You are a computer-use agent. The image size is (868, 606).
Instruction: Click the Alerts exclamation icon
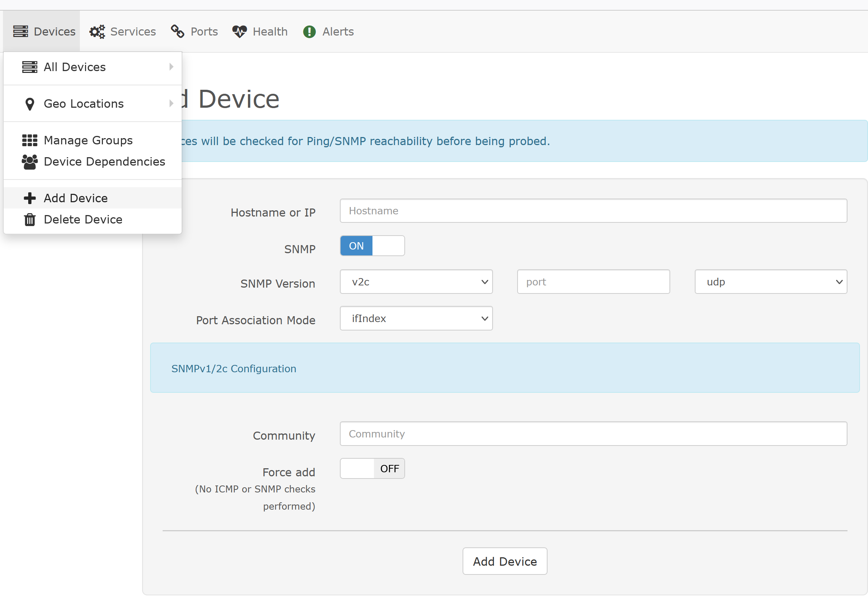click(x=309, y=32)
